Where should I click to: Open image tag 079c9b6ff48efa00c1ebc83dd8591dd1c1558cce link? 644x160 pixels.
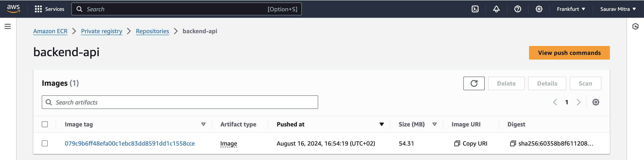pyautogui.click(x=129, y=144)
